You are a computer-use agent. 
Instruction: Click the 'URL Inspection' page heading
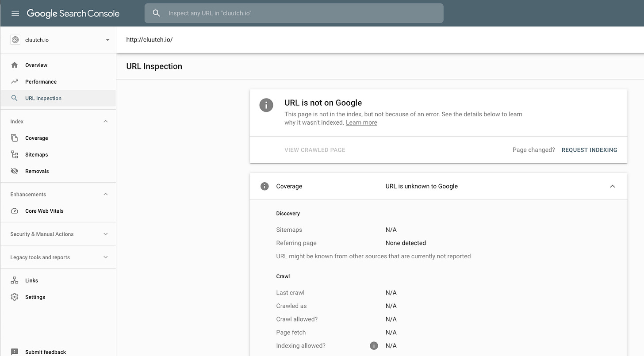(154, 66)
